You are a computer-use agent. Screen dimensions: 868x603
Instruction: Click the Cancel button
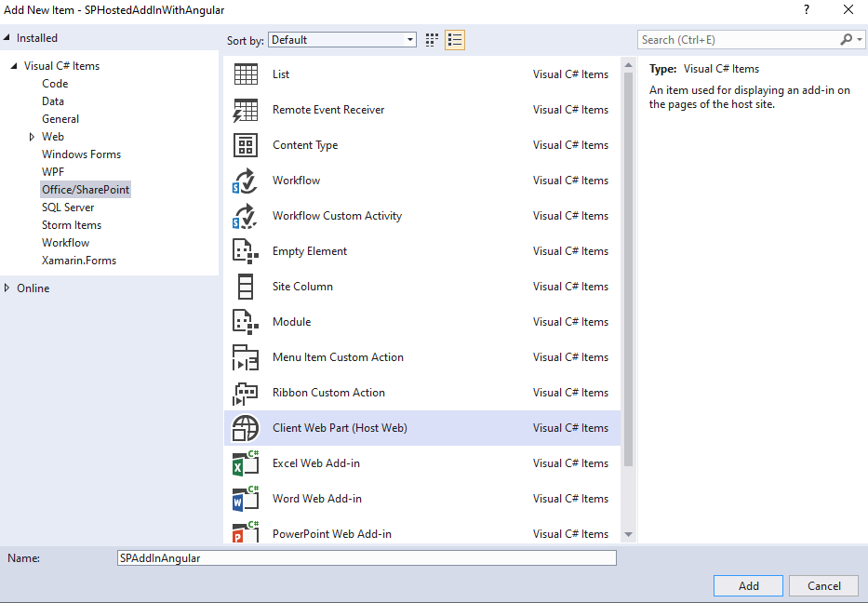pyautogui.click(x=823, y=586)
